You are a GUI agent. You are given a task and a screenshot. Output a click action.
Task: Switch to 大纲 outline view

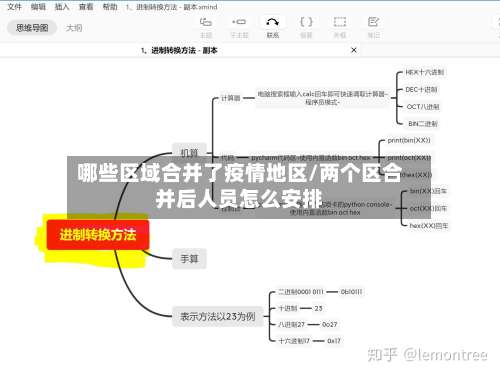[74, 28]
